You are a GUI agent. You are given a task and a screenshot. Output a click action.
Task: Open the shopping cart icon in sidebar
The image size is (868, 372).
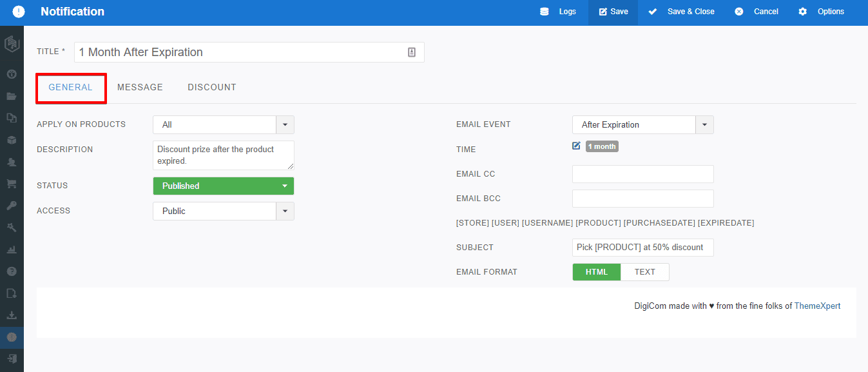point(12,184)
